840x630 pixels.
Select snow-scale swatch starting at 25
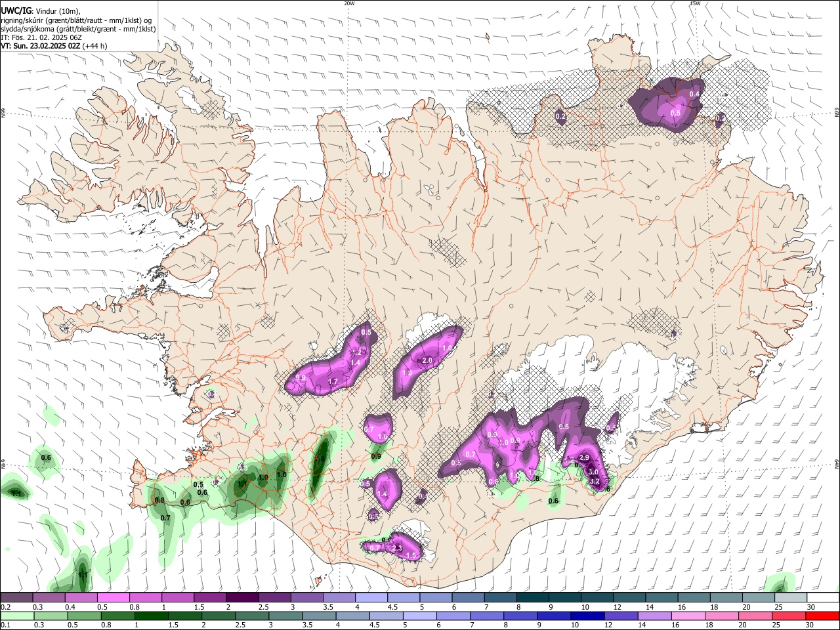[x=790, y=597]
